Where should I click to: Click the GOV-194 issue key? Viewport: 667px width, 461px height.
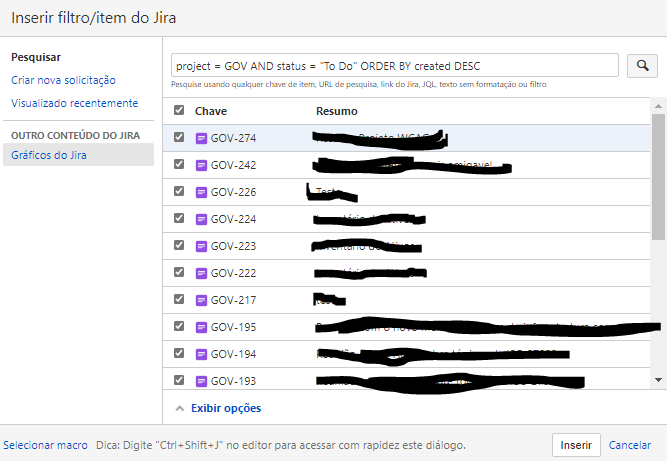click(233, 354)
